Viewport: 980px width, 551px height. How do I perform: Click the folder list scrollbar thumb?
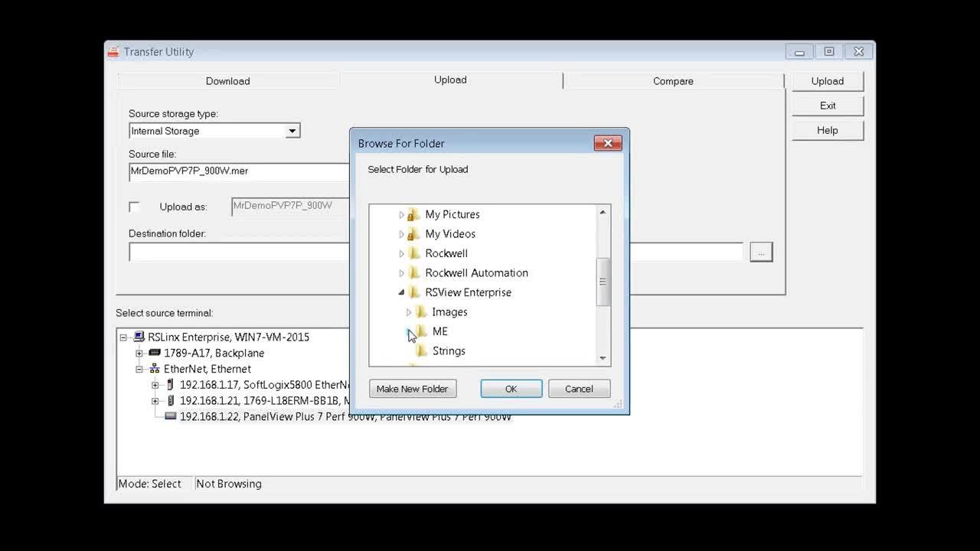pos(603,282)
